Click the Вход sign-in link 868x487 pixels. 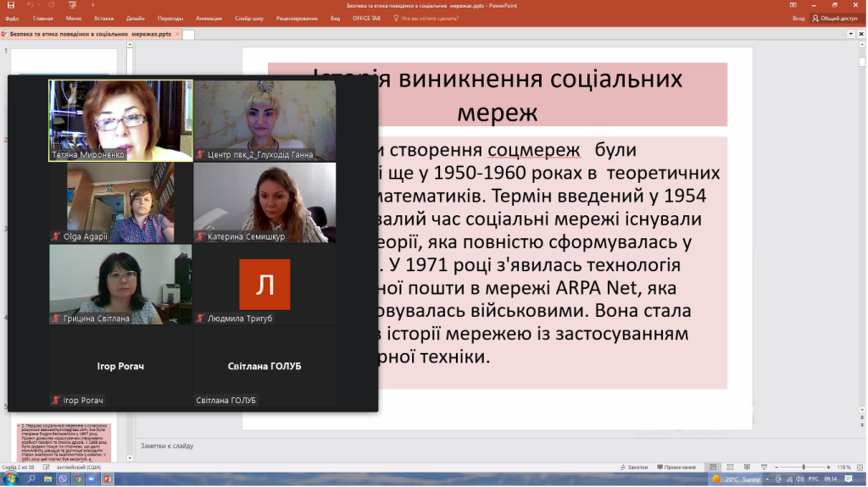pyautogui.click(x=798, y=18)
